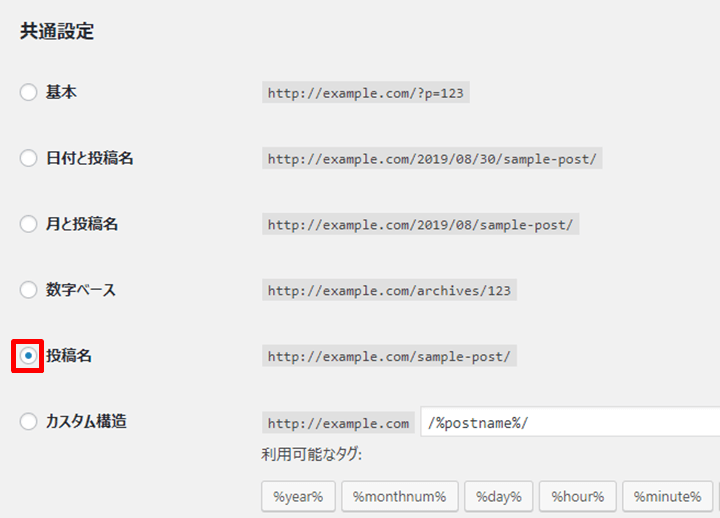Select the 投稿名 radio button

pos(28,356)
